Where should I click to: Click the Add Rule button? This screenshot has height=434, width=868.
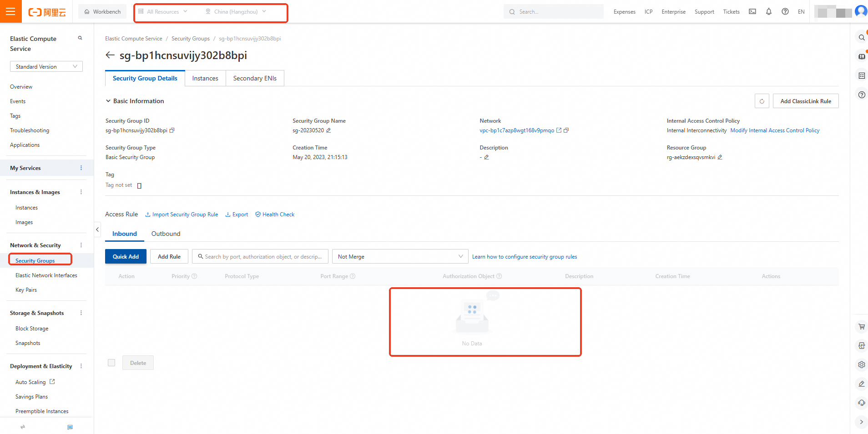[169, 256]
